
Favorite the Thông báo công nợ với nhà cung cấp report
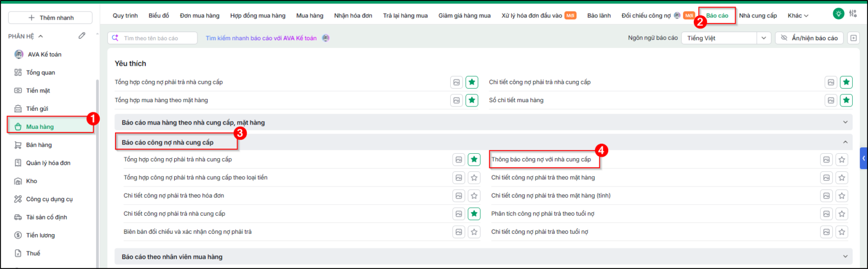pos(841,160)
